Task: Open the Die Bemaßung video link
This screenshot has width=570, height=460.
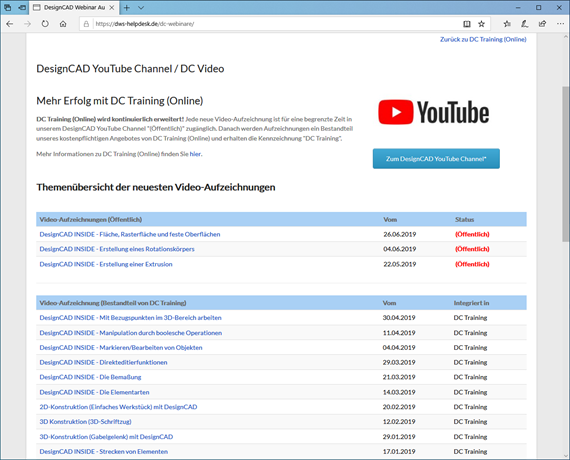Action: [90, 377]
